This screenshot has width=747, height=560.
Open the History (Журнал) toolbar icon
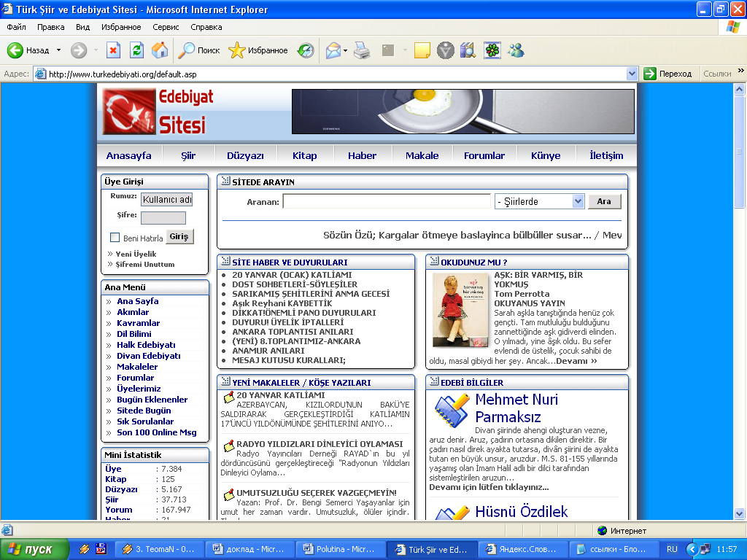pos(306,50)
